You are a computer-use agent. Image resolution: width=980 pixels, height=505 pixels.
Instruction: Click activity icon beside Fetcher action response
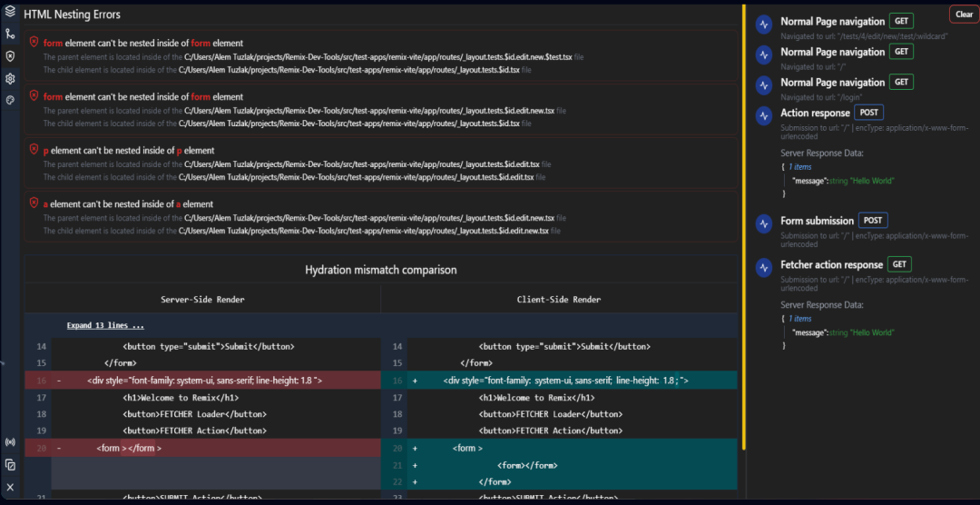click(764, 268)
